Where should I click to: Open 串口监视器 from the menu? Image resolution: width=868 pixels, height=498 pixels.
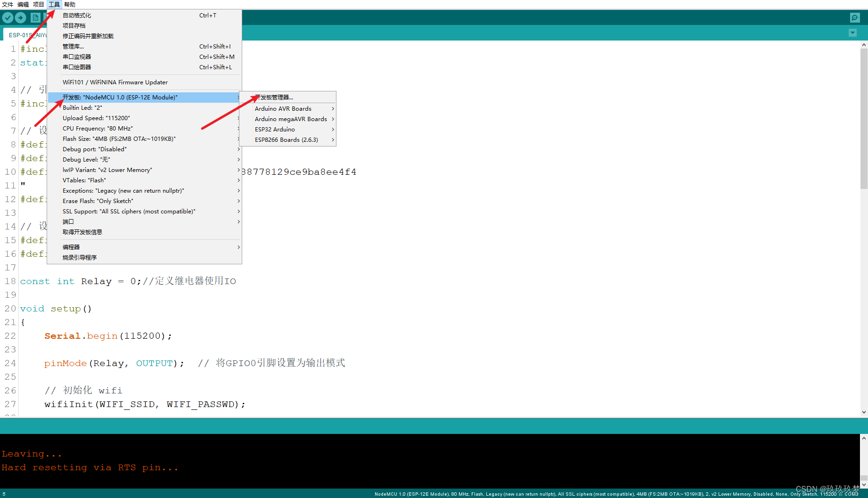pos(144,57)
